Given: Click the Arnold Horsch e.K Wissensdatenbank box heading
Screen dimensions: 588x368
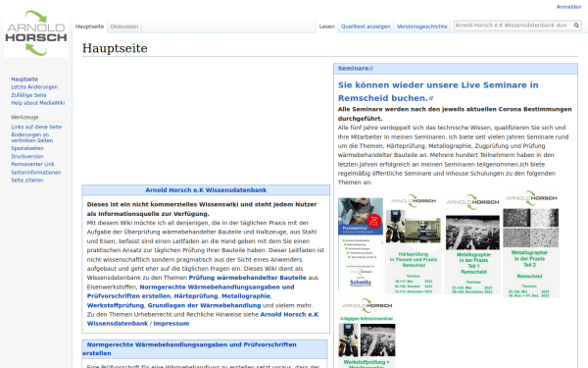Looking at the screenshot, I should tap(206, 190).
